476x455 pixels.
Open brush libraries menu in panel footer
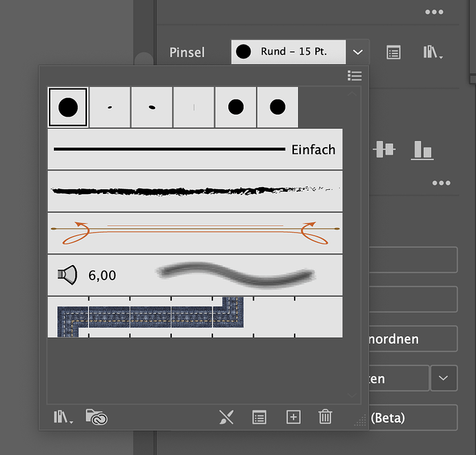63,417
